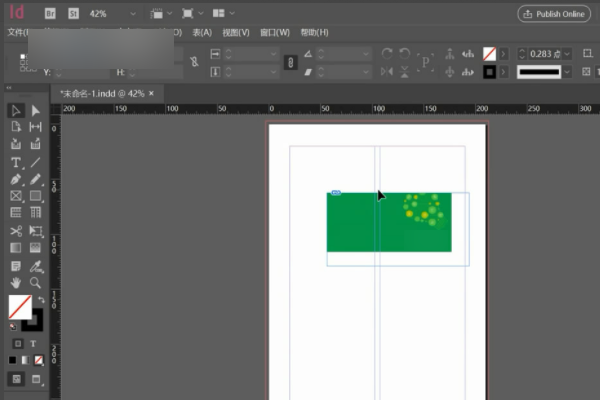Open the 视图(V) menu

(x=236, y=32)
